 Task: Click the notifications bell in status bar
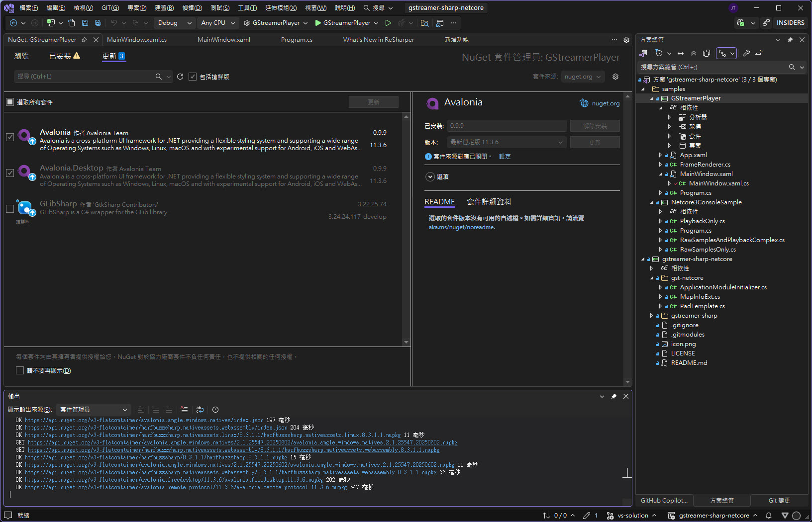coord(769,516)
